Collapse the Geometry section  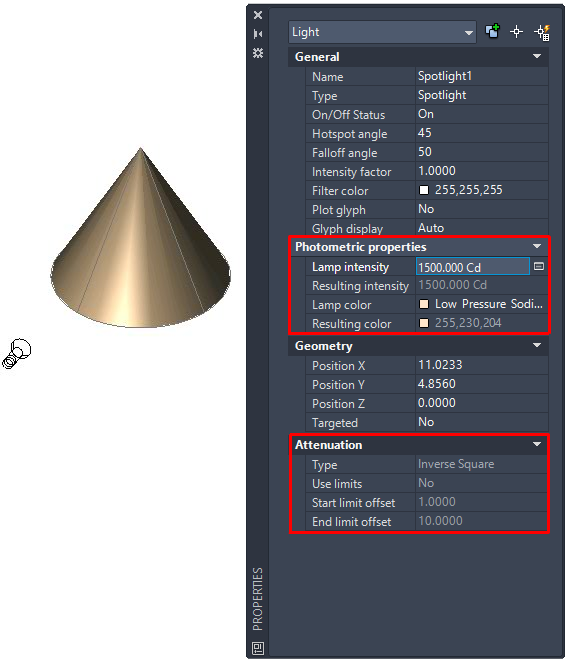click(537, 345)
